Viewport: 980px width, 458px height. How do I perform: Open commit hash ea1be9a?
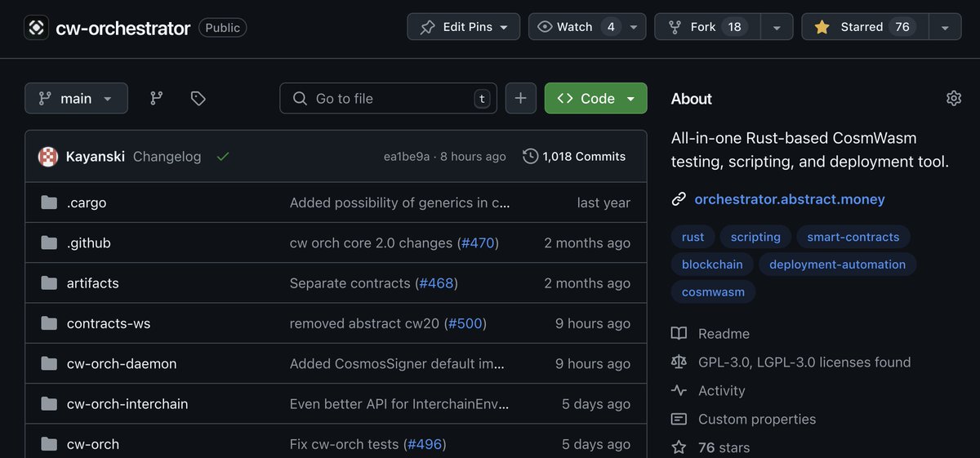[x=407, y=157]
